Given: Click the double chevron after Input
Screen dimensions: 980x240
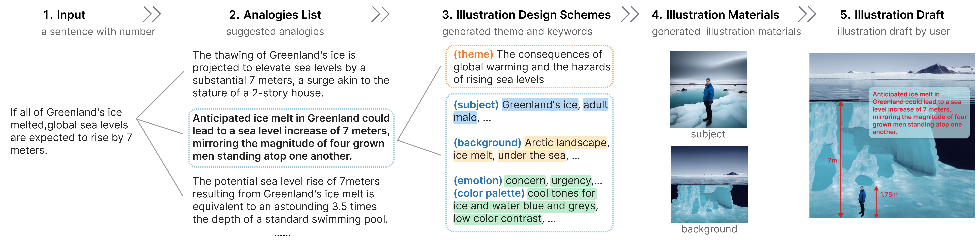Looking at the screenshot, I should click(152, 14).
